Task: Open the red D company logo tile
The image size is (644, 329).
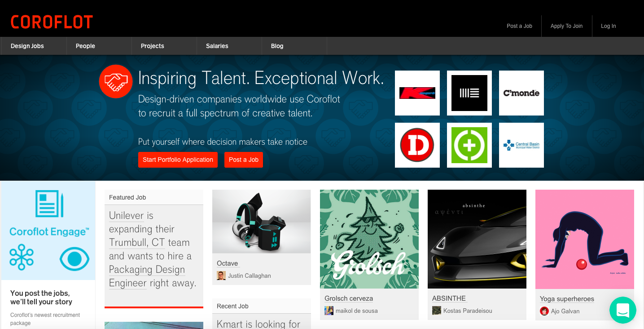Action: pyautogui.click(x=417, y=145)
